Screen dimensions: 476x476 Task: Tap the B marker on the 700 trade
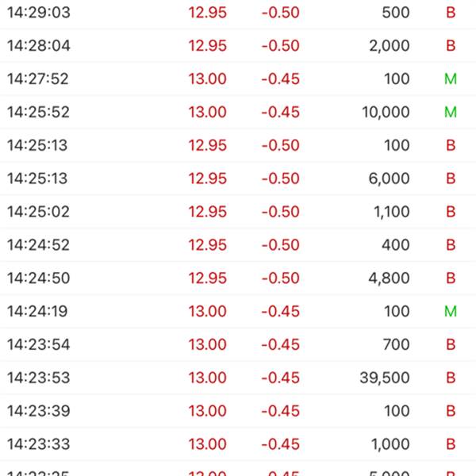click(451, 344)
